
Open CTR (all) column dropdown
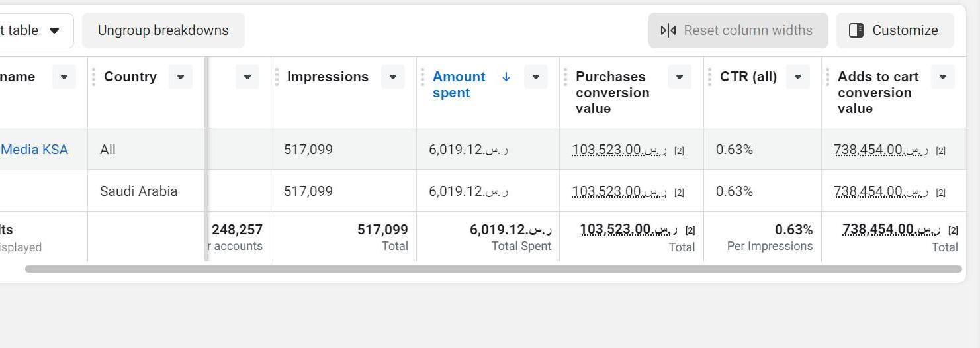797,77
